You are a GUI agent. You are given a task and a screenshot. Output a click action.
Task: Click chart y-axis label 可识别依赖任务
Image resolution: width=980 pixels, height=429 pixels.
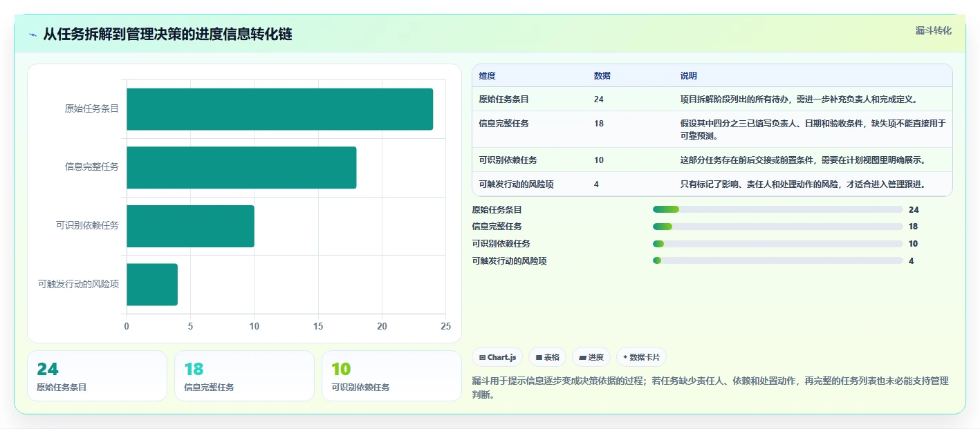point(87,225)
